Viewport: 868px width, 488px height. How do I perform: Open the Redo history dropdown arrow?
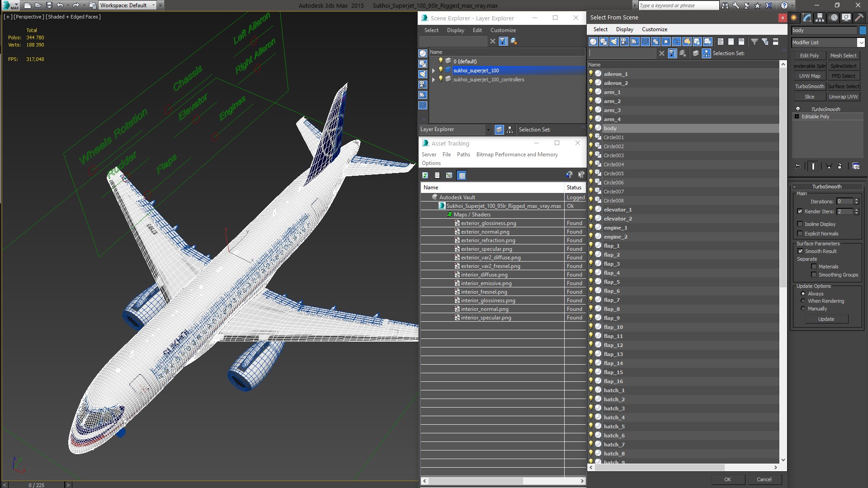point(84,5)
